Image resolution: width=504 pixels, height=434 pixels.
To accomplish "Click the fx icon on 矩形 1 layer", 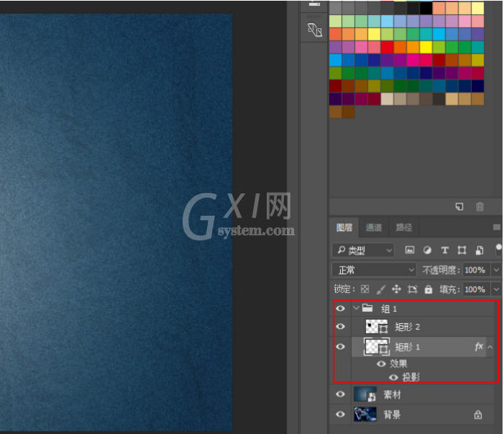I will coord(479,346).
